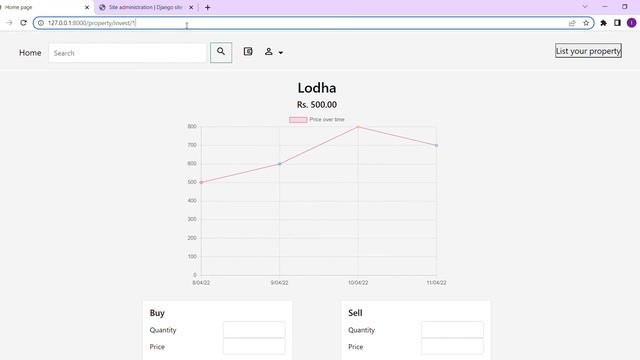This screenshot has width=640, height=360.
Task: Open the tab search chevron
Action: (585, 7)
